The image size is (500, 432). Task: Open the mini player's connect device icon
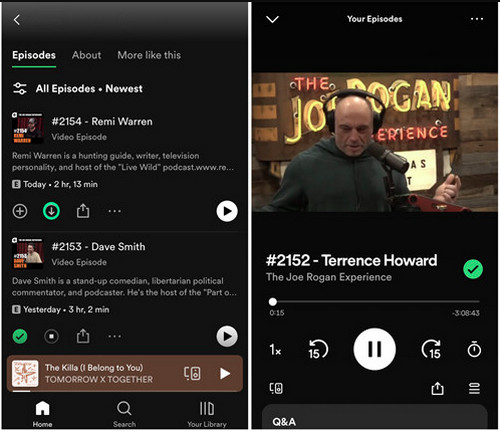click(192, 374)
